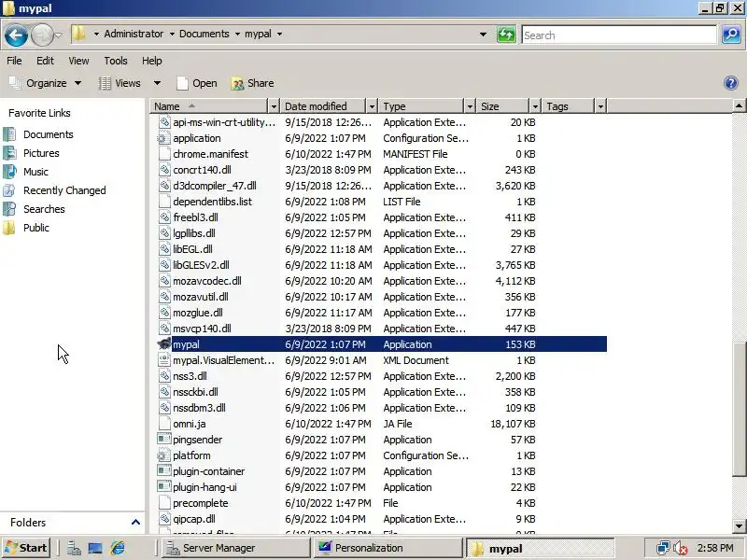
Task: Launch Internet Explorer from quick launch
Action: [x=118, y=548]
